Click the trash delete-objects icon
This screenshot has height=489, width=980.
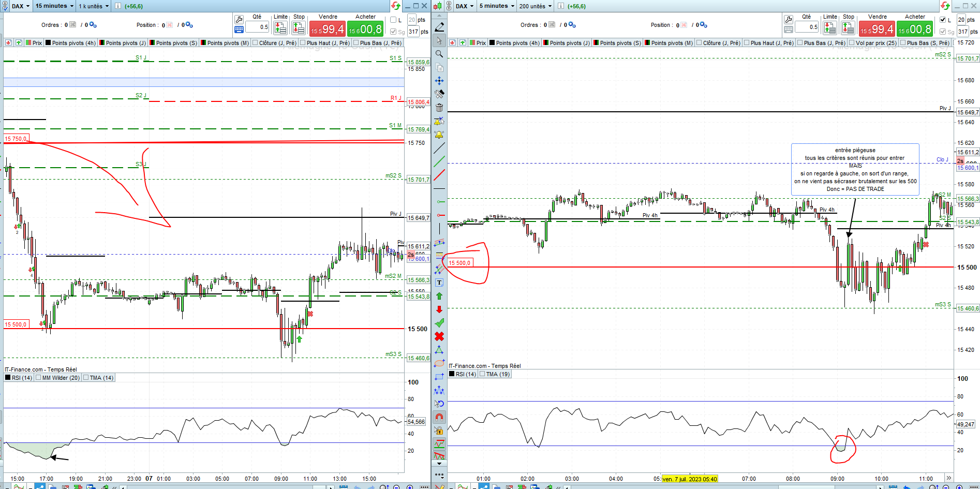pos(439,108)
